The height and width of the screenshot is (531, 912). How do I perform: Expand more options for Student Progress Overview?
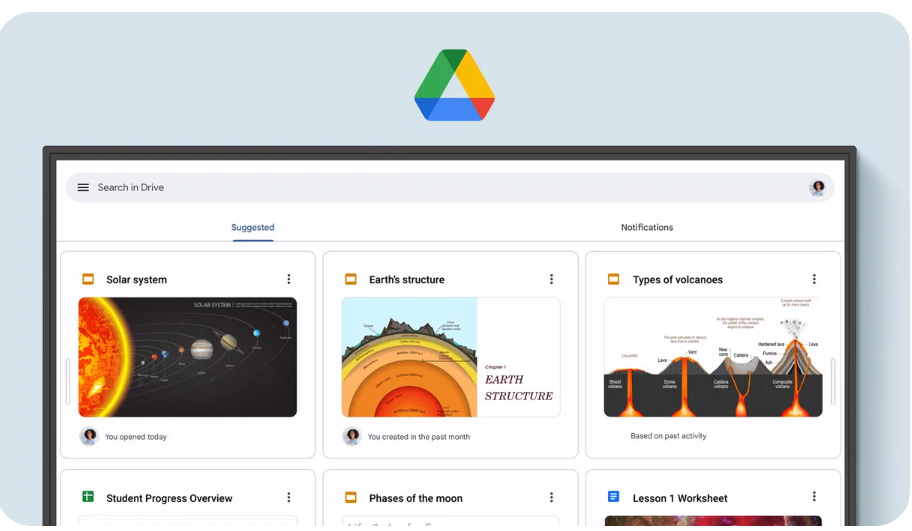tap(289, 498)
